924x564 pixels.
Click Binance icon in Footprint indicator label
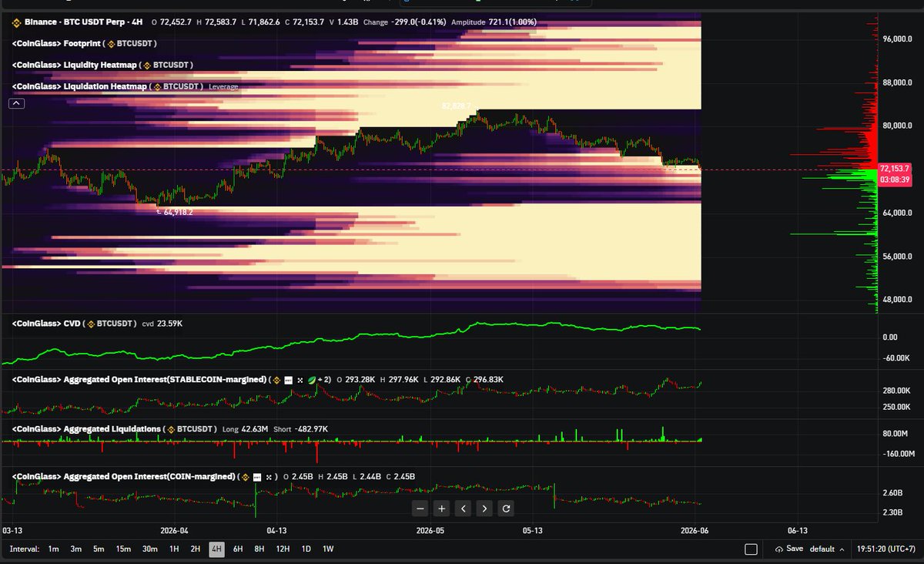tap(111, 45)
